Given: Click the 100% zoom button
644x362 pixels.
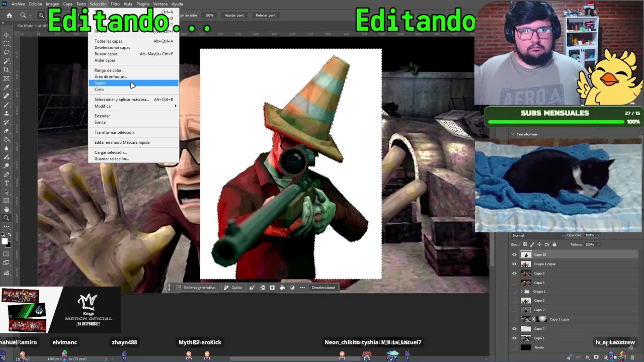Looking at the screenshot, I should pyautogui.click(x=209, y=16).
